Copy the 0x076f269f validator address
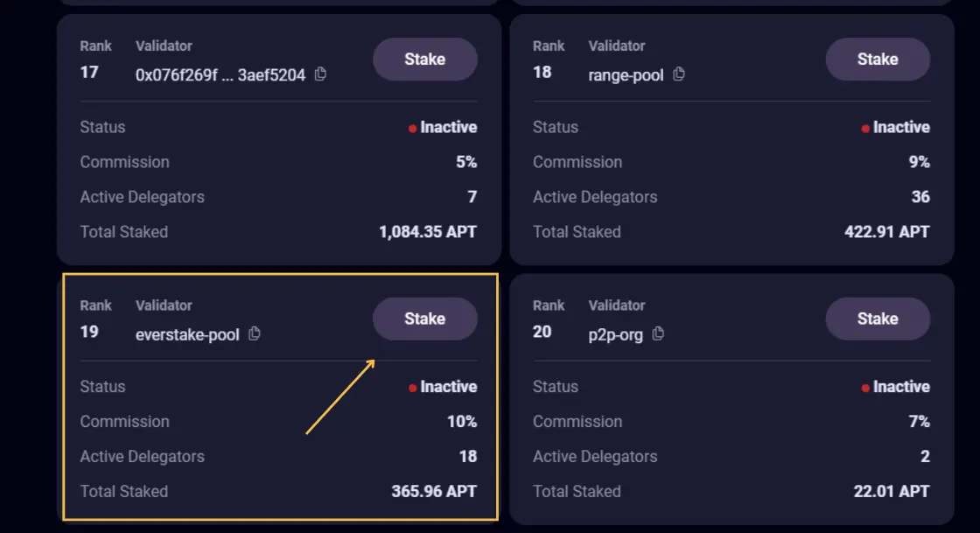Image resolution: width=980 pixels, height=533 pixels. 319,75
